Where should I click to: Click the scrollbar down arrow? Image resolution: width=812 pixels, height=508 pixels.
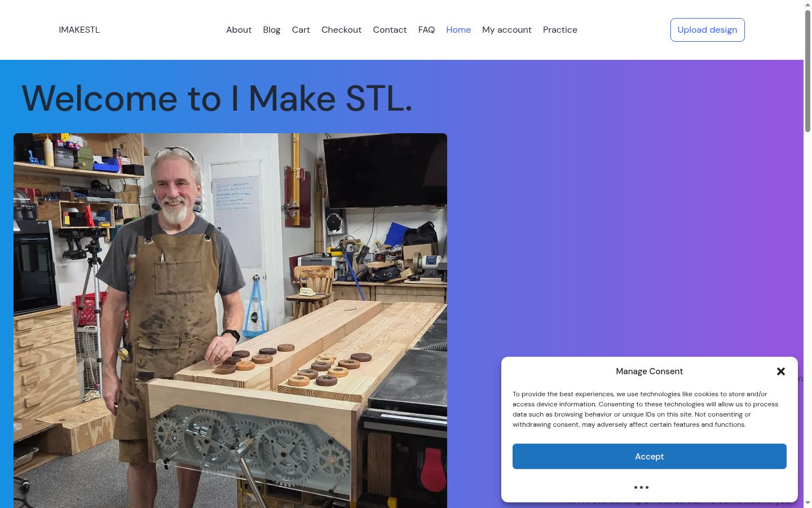pyautogui.click(x=807, y=503)
